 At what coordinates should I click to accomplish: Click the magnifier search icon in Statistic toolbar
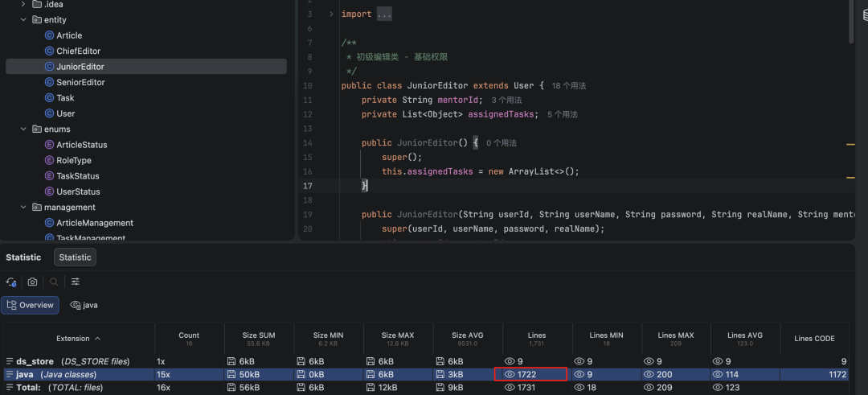point(54,282)
